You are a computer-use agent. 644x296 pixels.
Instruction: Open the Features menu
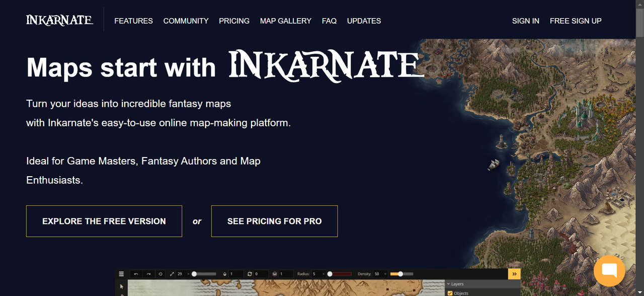click(x=133, y=21)
